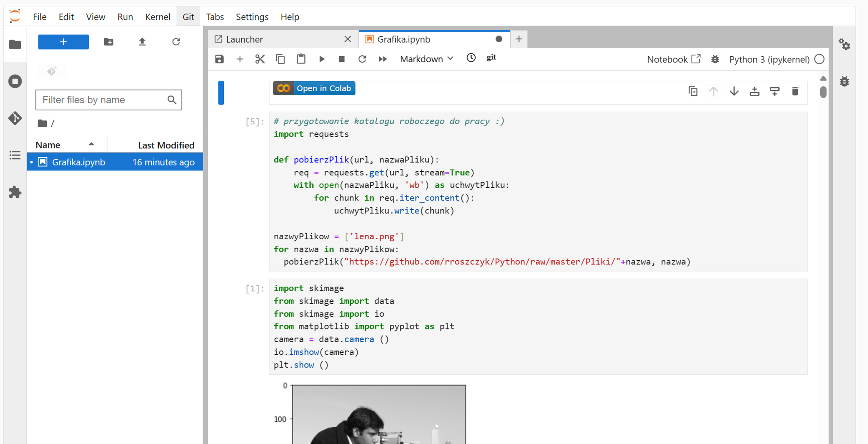Screen dimensions: 868x444
Task: Move the active cell down
Action: click(x=734, y=91)
